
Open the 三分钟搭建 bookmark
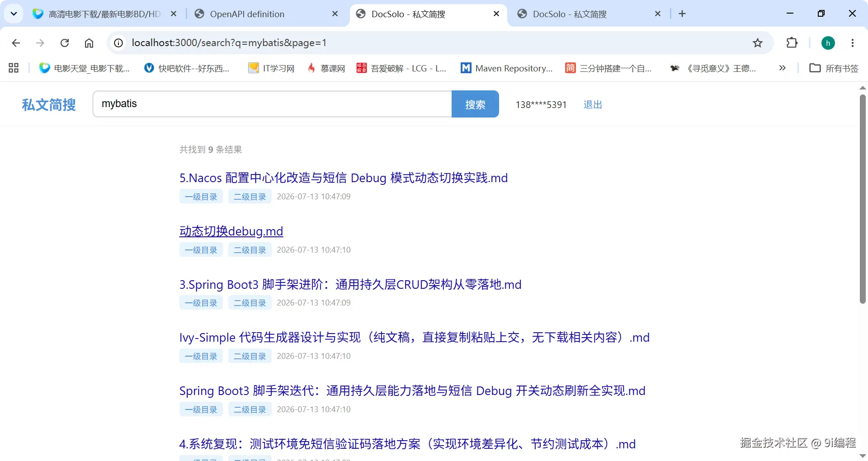coord(609,68)
